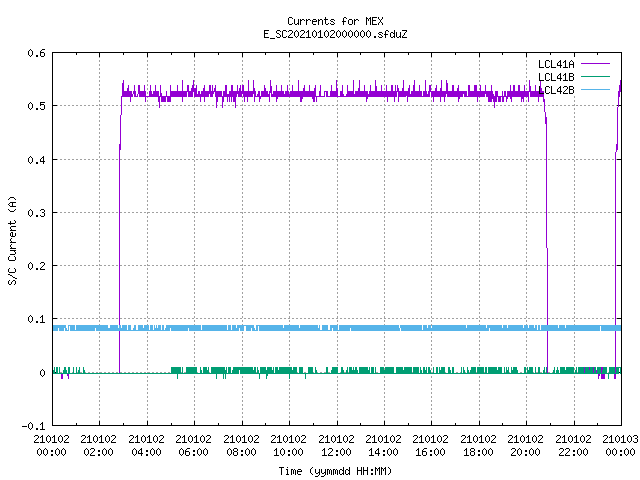Image resolution: width=640 pixels, height=480 pixels.
Task: Click the 18:00 x-axis time label
Action: pos(478,452)
